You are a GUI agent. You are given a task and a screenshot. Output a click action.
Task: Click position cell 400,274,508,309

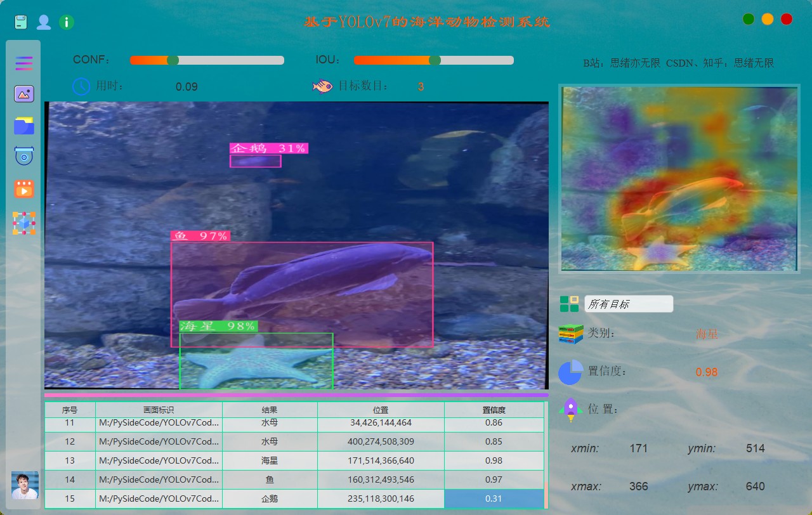381,441
